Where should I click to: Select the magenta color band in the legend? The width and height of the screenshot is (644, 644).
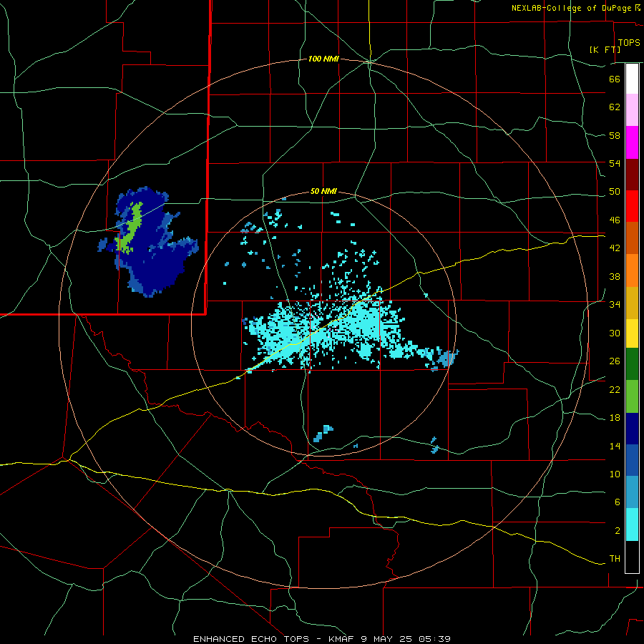pos(632,142)
